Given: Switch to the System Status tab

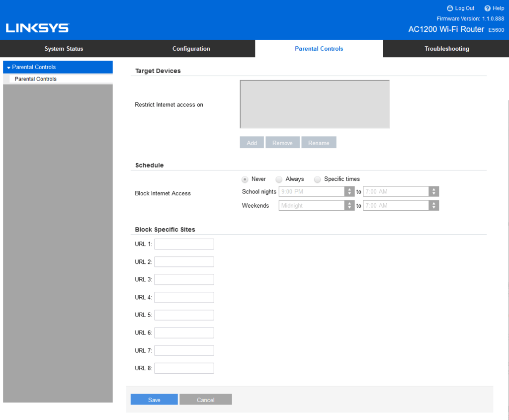Looking at the screenshot, I should 64,49.
